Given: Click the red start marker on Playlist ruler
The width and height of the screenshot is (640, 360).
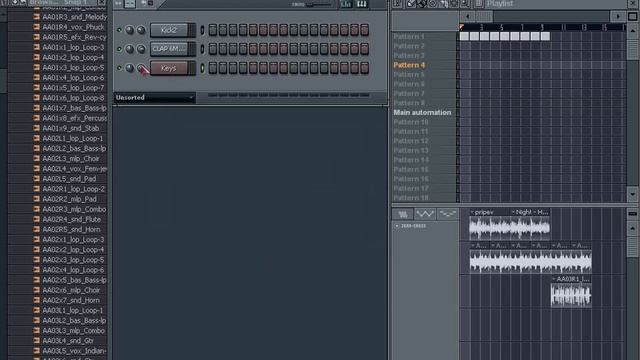Looking at the screenshot, I should click(x=462, y=27).
